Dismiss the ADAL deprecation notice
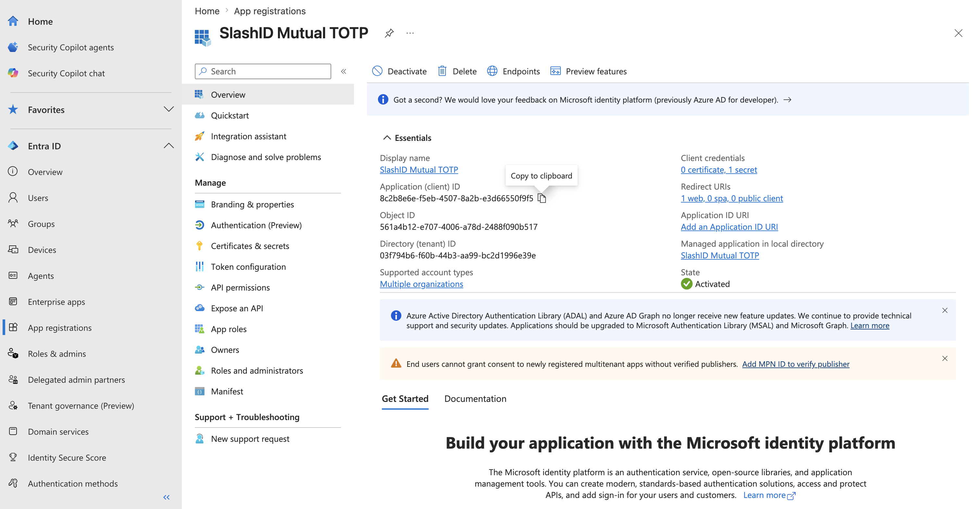This screenshot has width=980, height=509. pos(945,310)
